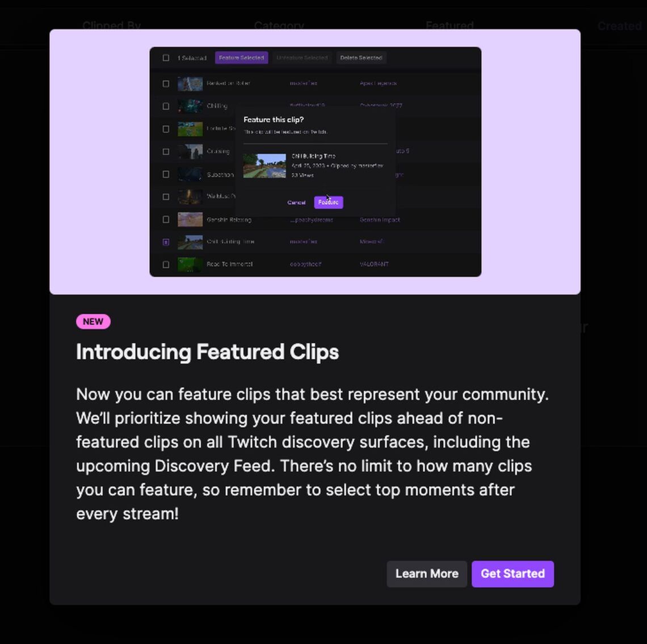The image size is (647, 644).
Task: Click Learn More about Featured Clips
Action: [427, 574]
